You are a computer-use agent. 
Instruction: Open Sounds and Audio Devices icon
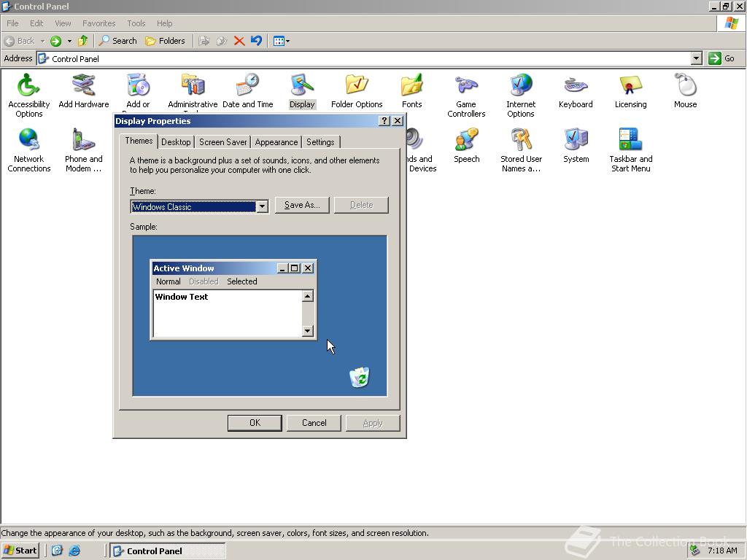pos(422,149)
